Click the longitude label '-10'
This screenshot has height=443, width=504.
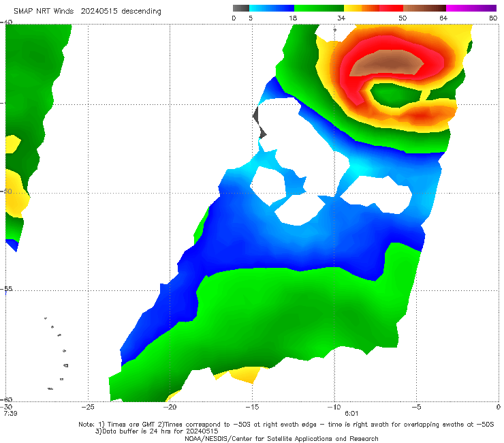click(334, 407)
